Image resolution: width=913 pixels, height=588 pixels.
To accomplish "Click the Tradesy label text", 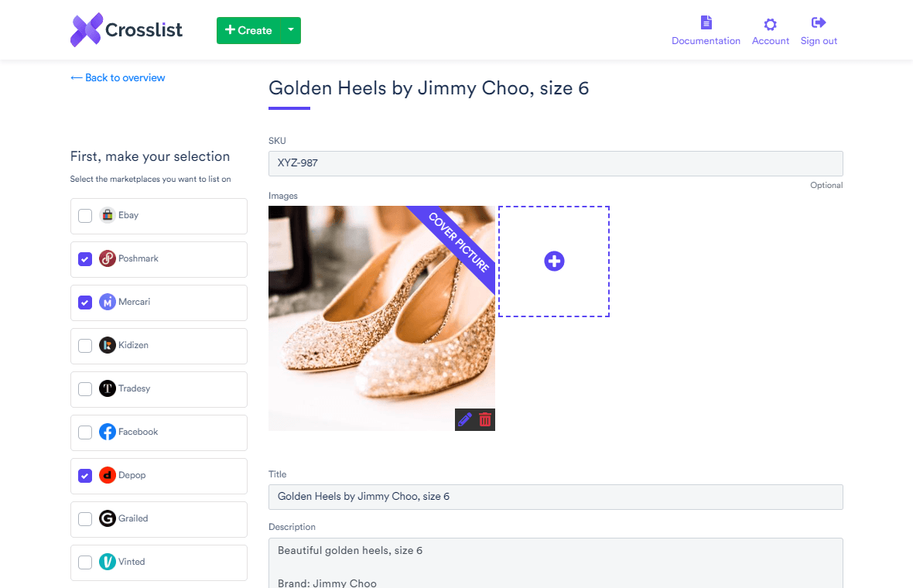I will pos(134,388).
